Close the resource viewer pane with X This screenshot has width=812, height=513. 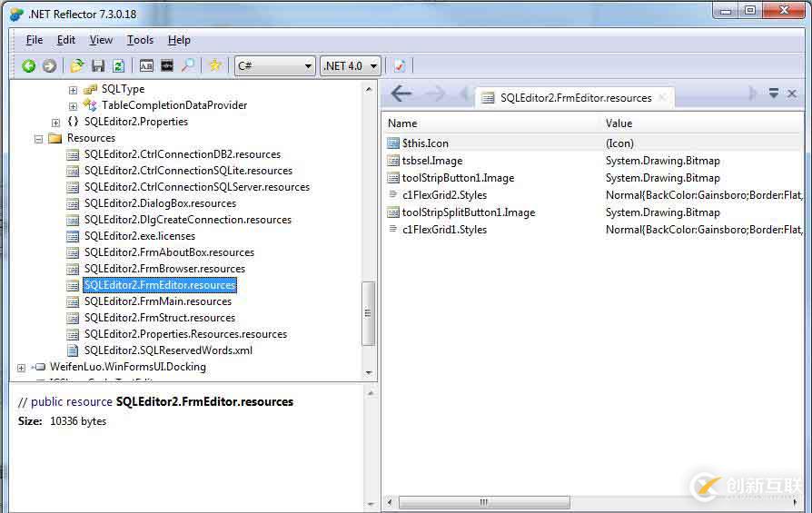792,94
